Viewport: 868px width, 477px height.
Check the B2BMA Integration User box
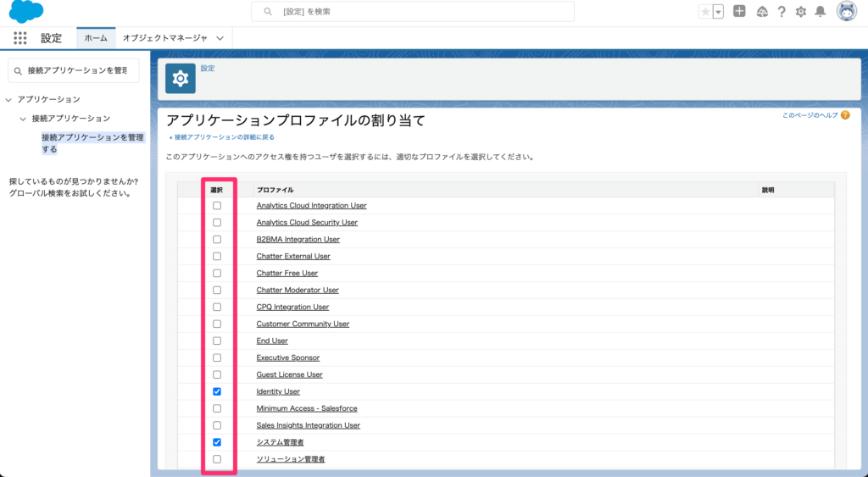coord(217,240)
